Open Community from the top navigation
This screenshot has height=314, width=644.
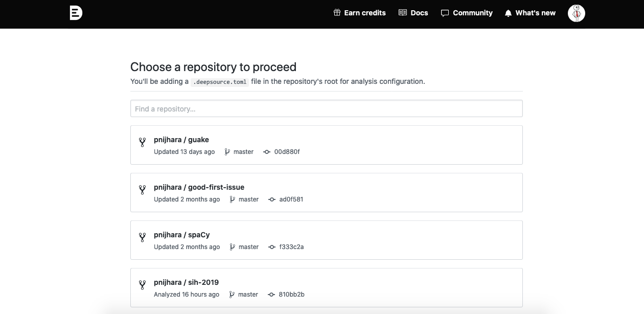pos(472,12)
